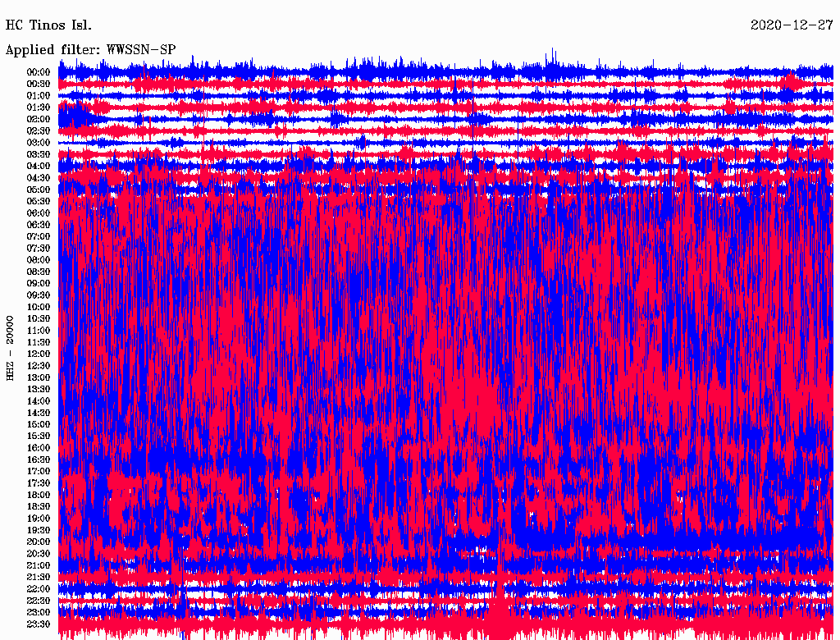Click the HC Tinos Isl. station title
Image resolution: width=840 pixels, height=640 pixels.
pos(48,25)
